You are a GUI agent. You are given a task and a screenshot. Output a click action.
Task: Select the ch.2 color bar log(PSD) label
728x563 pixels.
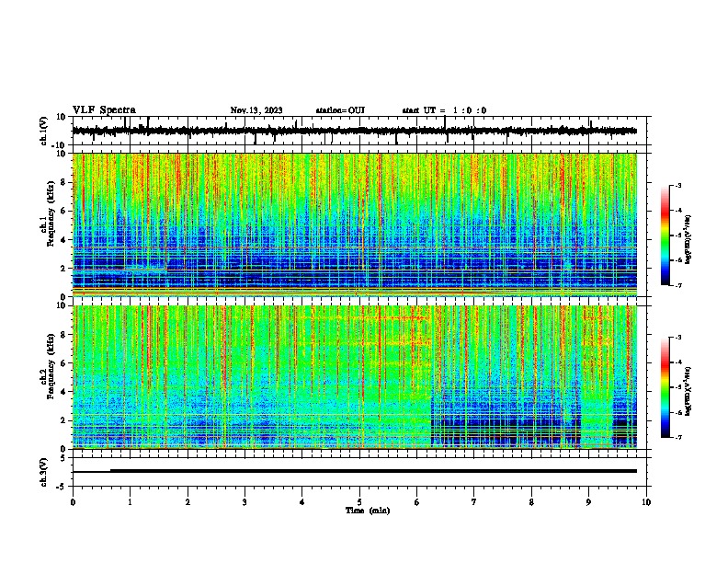688,391
